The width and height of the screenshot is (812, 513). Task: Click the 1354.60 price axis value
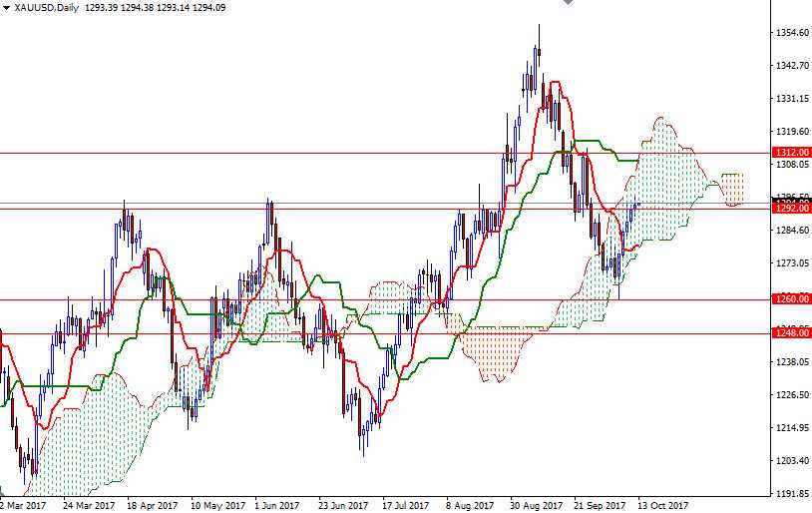click(792, 33)
